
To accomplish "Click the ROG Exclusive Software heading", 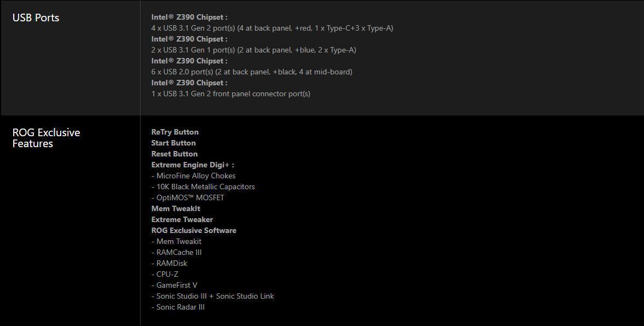I will click(x=194, y=230).
